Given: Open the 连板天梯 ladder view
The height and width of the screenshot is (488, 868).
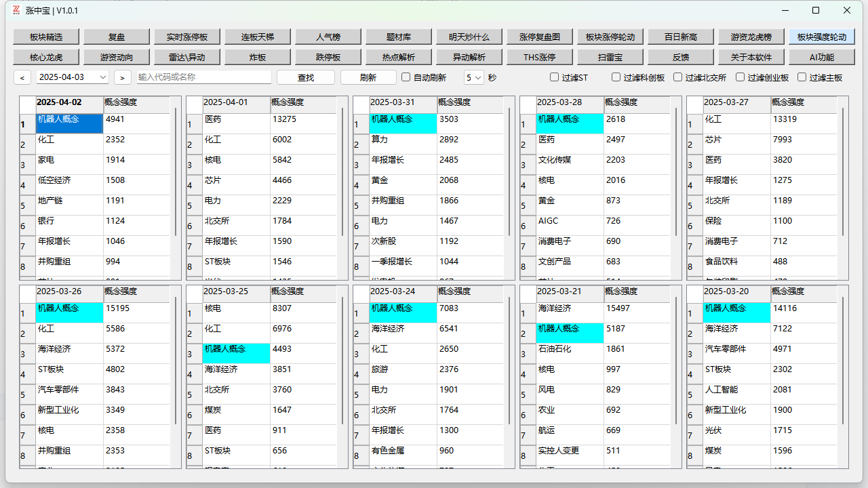Looking at the screenshot, I should [x=258, y=36].
